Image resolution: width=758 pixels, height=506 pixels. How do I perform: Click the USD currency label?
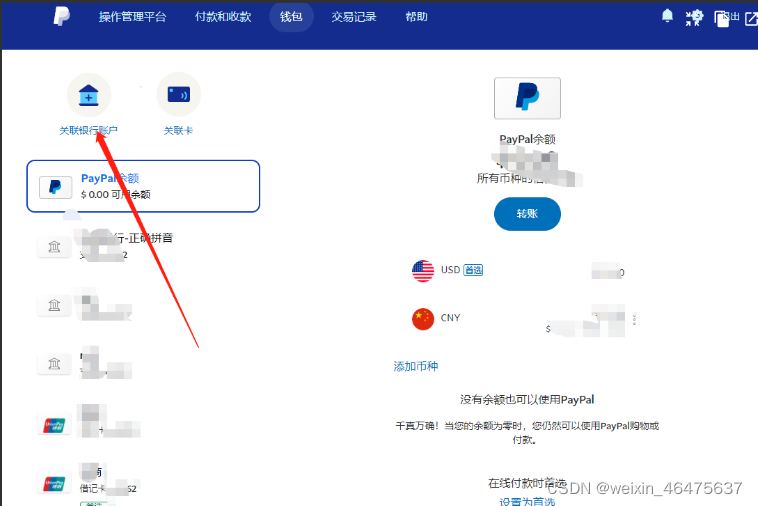coord(451,270)
